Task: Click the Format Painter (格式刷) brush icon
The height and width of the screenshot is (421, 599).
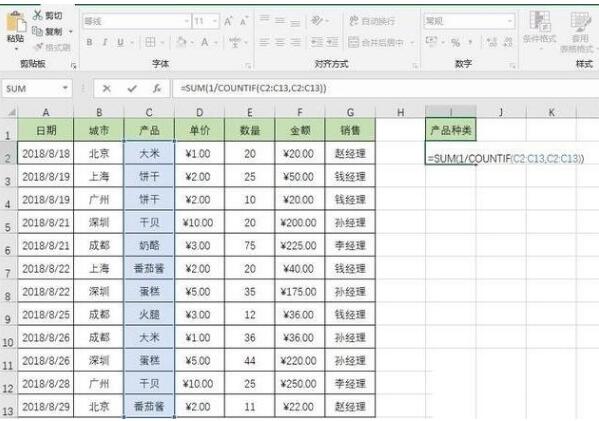Action: 38,47
